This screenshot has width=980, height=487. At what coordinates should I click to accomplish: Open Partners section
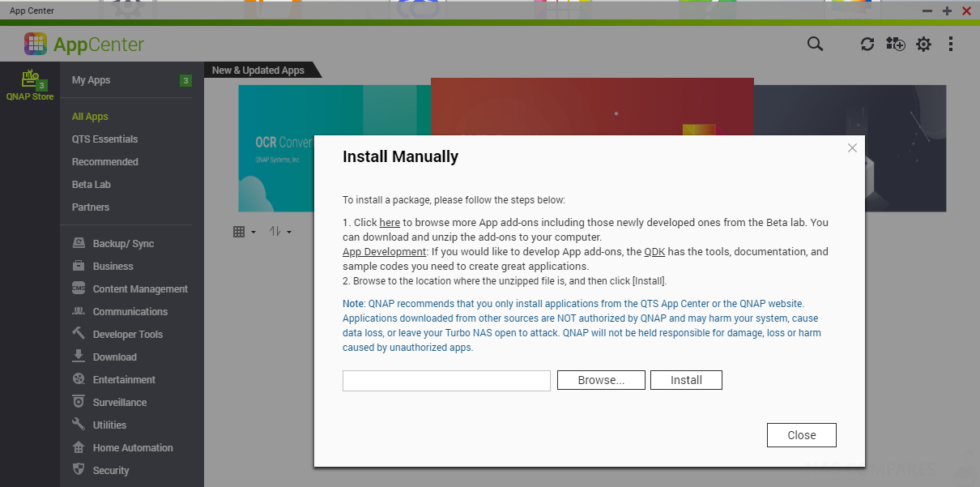tap(90, 207)
